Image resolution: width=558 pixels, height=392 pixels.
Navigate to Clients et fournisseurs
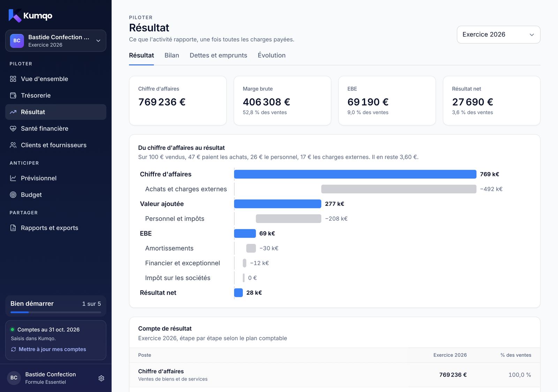(56, 145)
